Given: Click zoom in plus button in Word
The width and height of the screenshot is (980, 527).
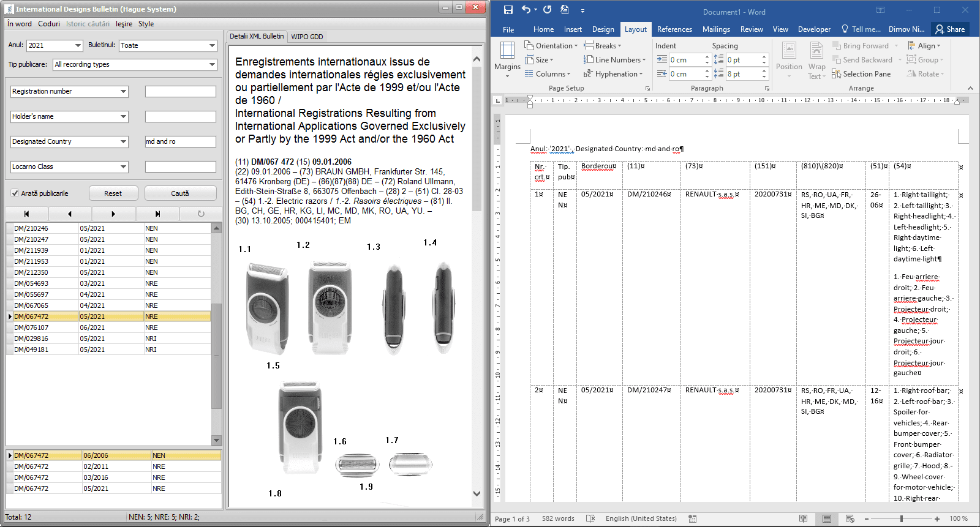Looking at the screenshot, I should [937, 518].
